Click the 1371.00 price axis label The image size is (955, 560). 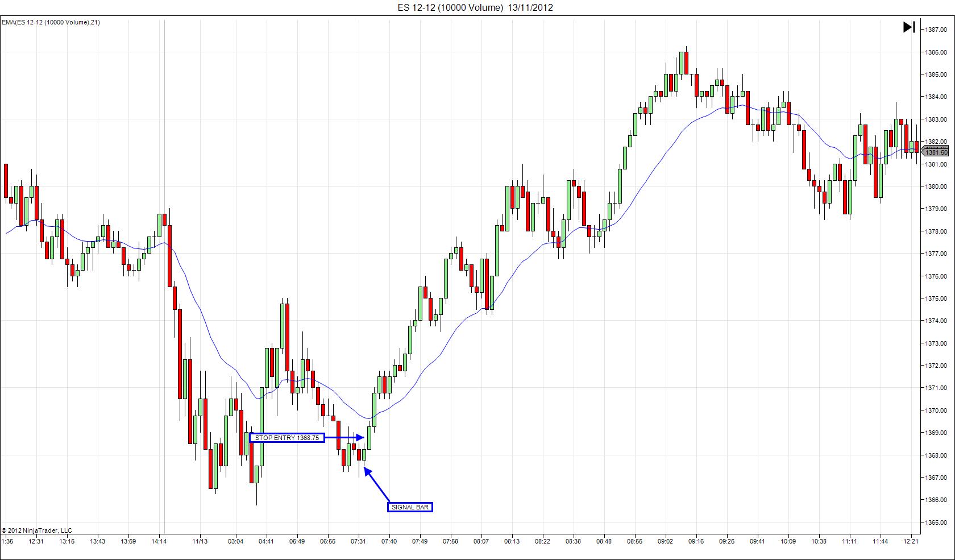tap(936, 388)
